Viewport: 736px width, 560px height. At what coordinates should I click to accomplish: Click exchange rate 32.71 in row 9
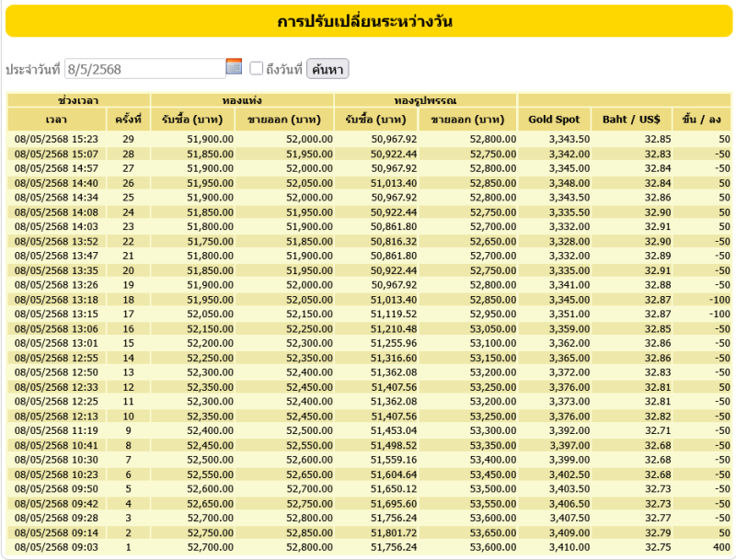658,430
